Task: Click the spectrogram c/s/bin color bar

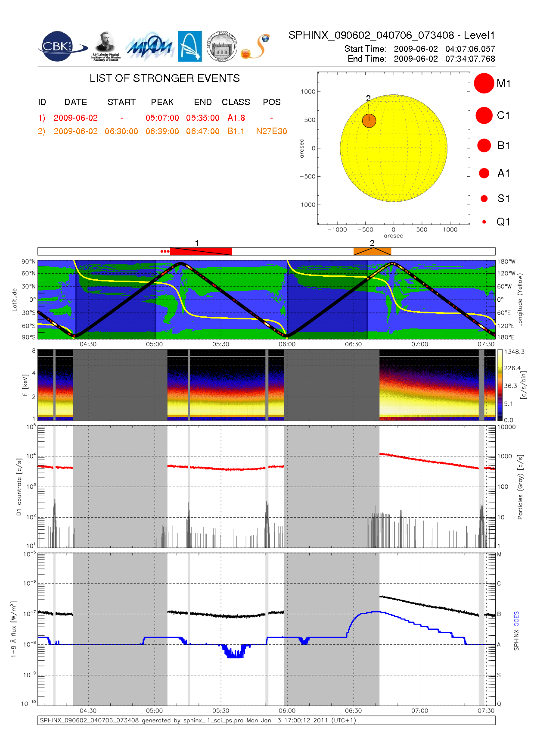Action: click(x=500, y=385)
